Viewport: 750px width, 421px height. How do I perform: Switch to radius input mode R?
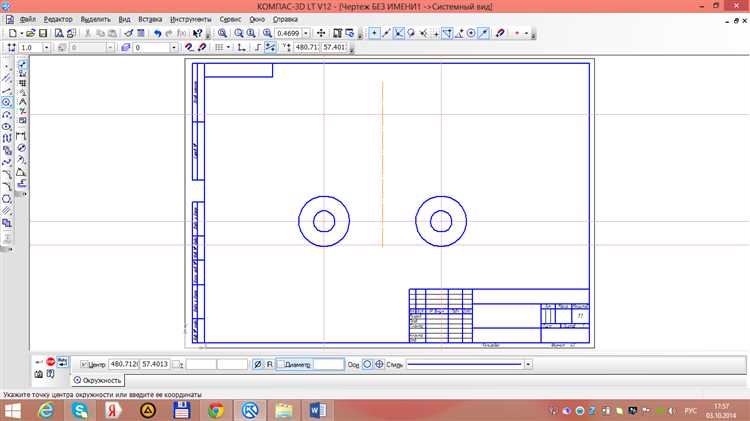[x=269, y=365]
